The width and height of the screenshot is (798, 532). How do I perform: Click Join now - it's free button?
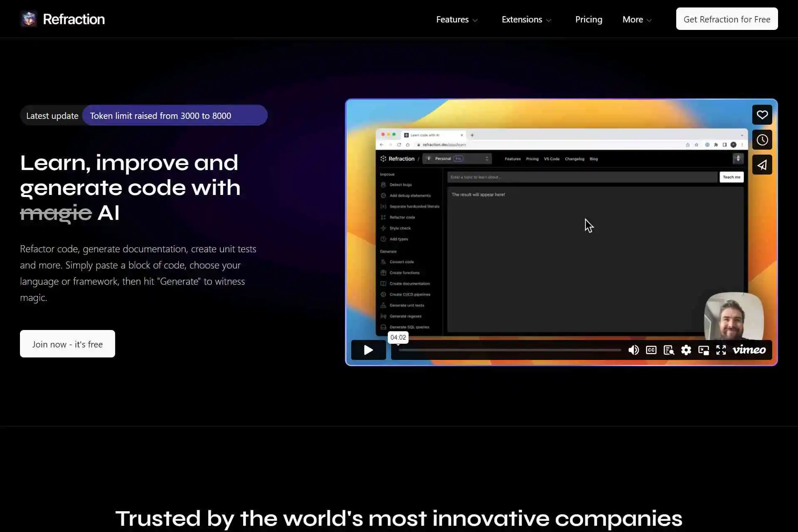(x=67, y=344)
